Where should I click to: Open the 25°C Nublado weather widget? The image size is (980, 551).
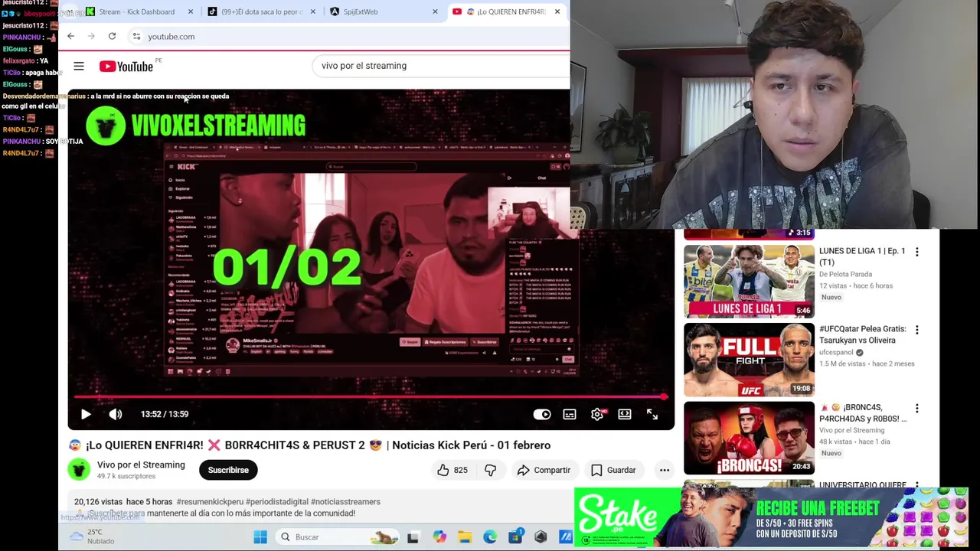93,536
